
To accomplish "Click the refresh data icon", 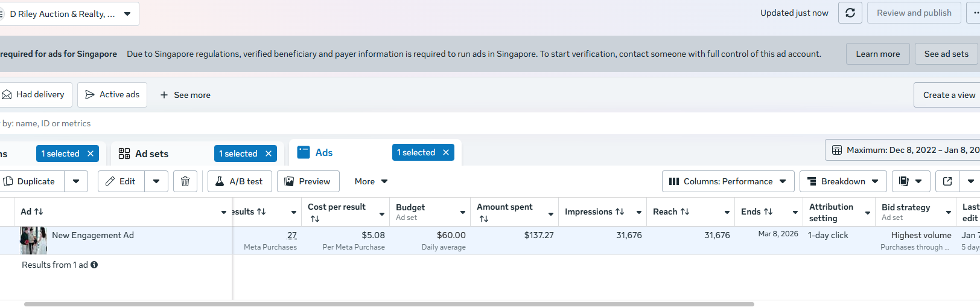I will [x=850, y=13].
